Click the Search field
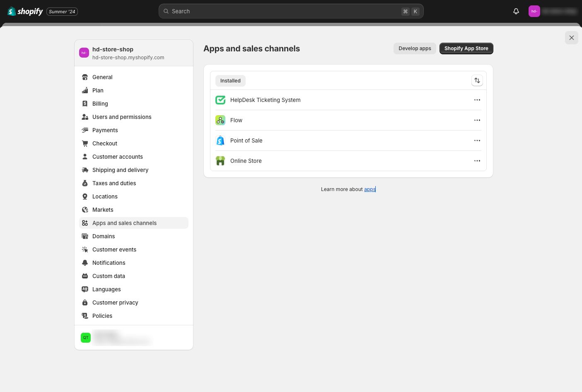This screenshot has width=582, height=392. click(291, 11)
